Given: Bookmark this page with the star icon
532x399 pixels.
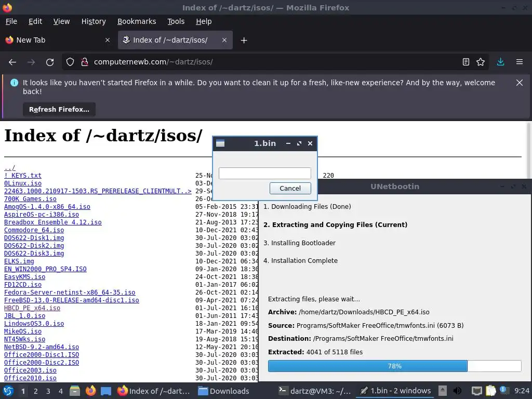Looking at the screenshot, I should (481, 62).
